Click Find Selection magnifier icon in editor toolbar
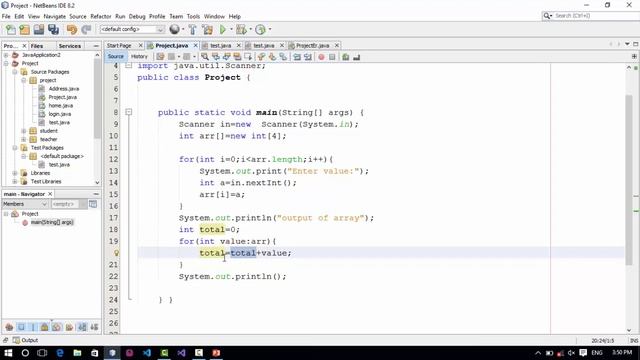 click(205, 57)
